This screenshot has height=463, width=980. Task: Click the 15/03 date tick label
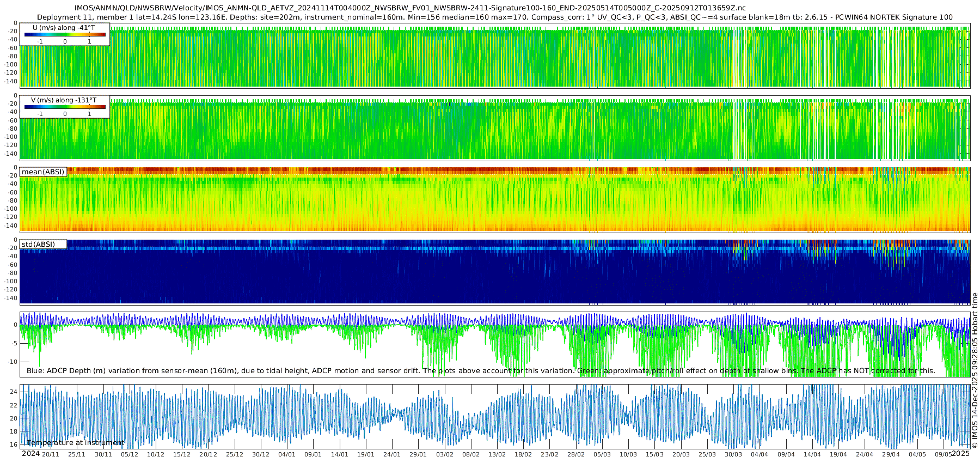click(655, 454)
